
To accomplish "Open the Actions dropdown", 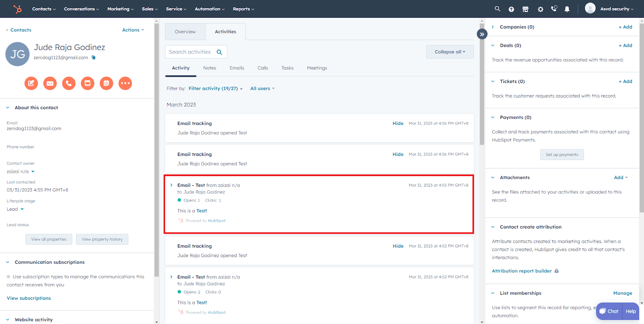I will (133, 30).
